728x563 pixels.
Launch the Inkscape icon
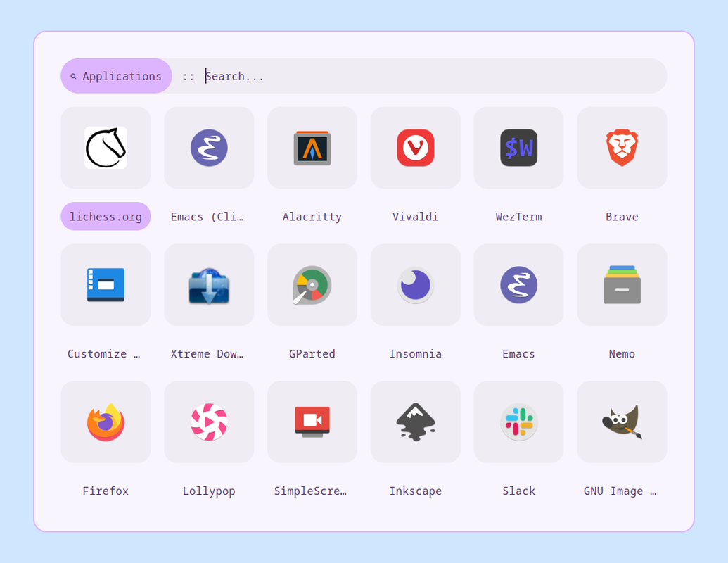416,422
